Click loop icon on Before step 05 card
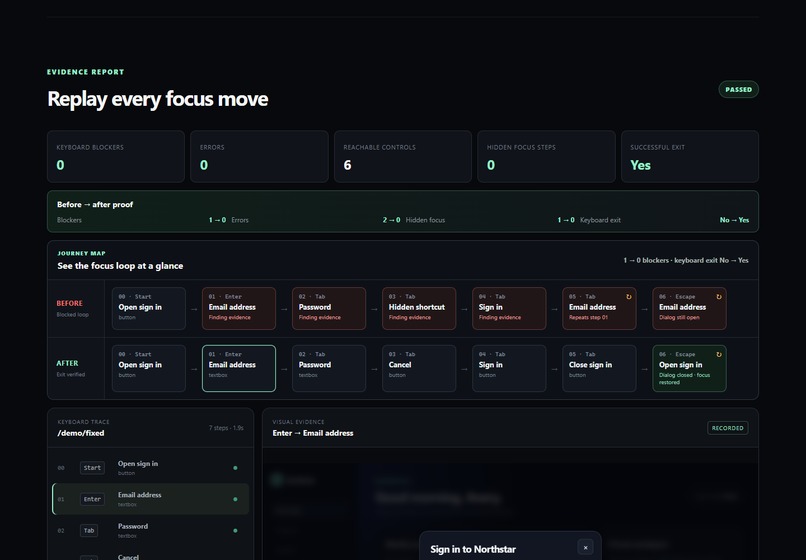806x560 pixels. click(628, 297)
